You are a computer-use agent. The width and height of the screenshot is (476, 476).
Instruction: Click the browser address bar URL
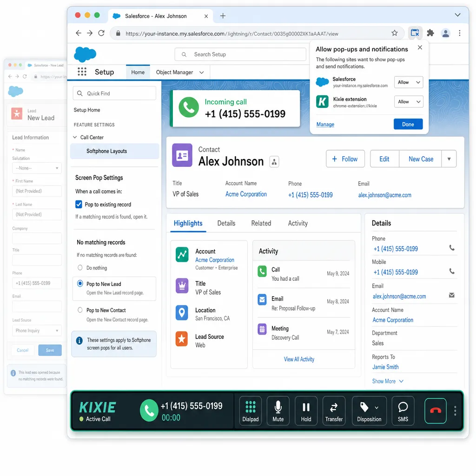[231, 33]
